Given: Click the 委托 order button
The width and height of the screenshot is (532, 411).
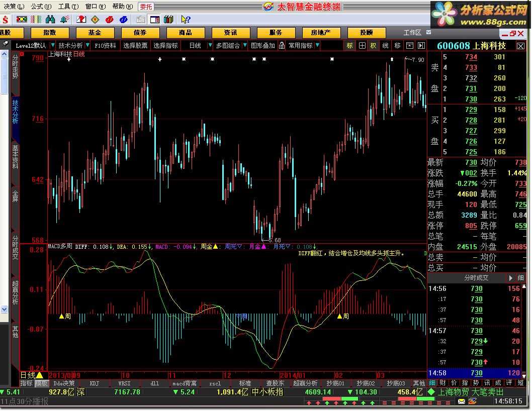Looking at the screenshot, I should [x=146, y=7].
